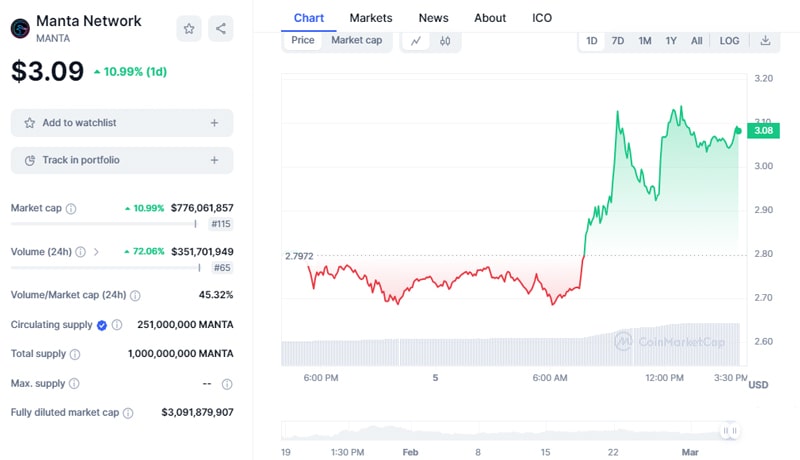Open the ICO tab
The image size is (800, 460).
click(x=542, y=18)
